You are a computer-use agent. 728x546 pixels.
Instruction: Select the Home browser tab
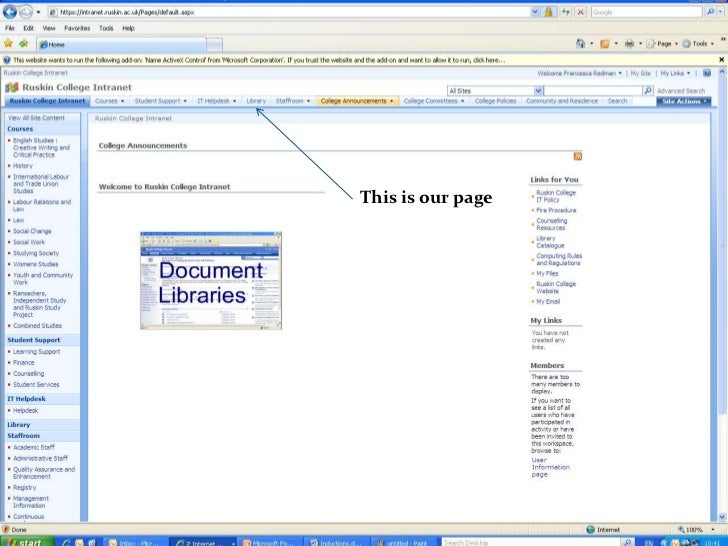(x=121, y=45)
